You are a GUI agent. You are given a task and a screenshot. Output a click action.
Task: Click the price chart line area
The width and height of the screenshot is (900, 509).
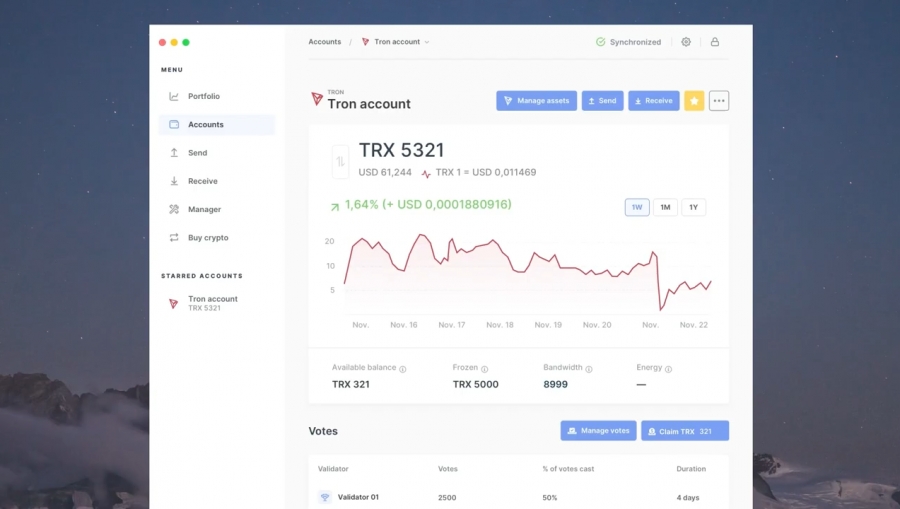[x=527, y=273]
